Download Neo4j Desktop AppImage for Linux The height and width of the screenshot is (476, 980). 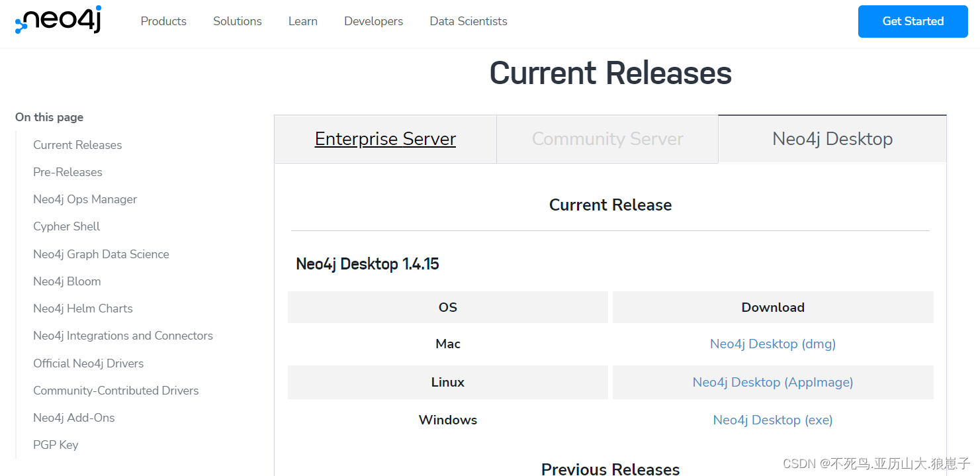point(772,382)
